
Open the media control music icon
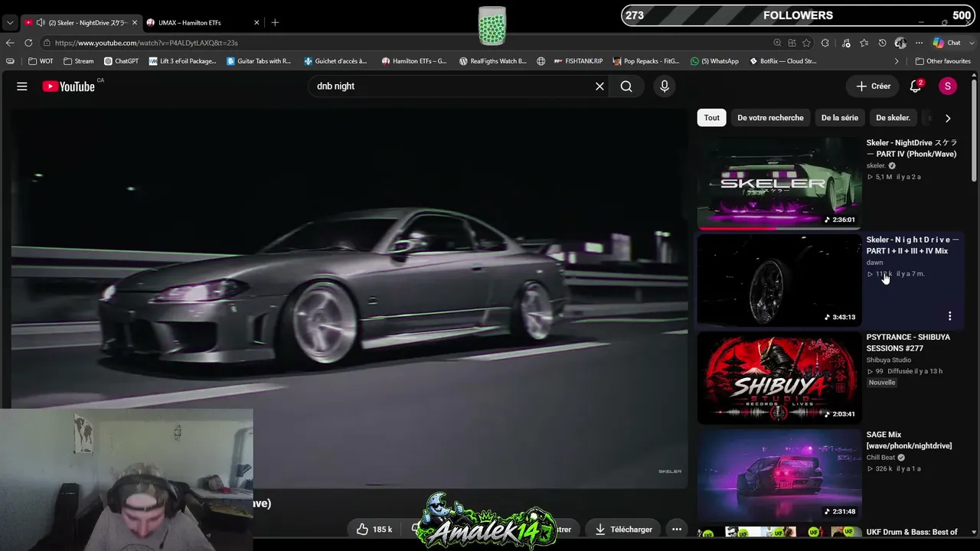pyautogui.click(x=847, y=43)
